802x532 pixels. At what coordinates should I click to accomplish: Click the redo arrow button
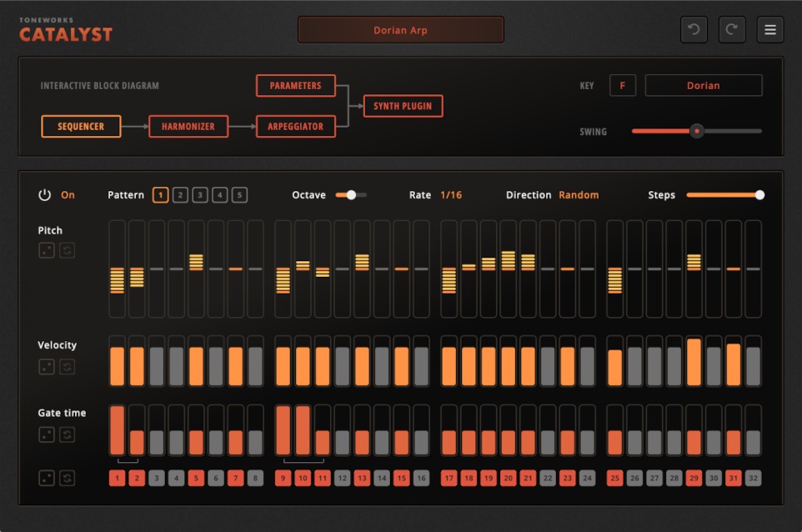click(x=731, y=30)
